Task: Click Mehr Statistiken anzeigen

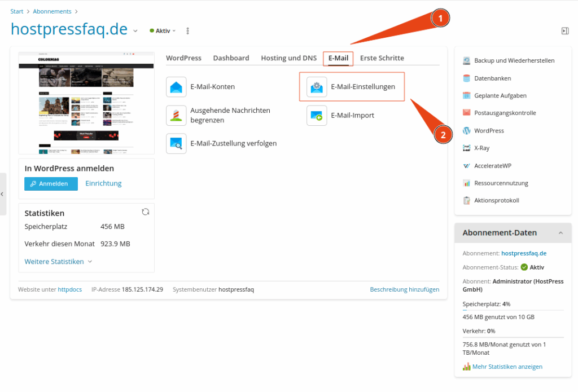Action: pyautogui.click(x=507, y=367)
